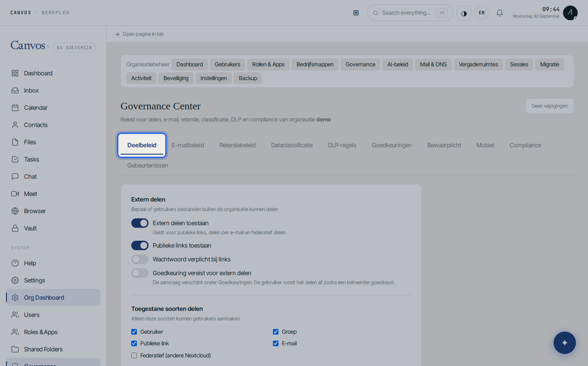Screen dimensions: 588x366
Task: Open the Gebeurtenissen tab
Action: tap(148, 165)
